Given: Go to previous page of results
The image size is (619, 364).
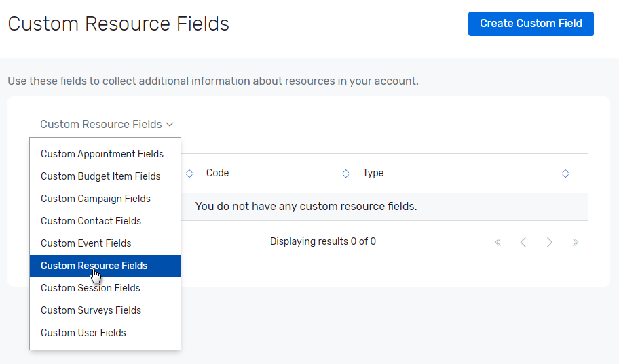Looking at the screenshot, I should pos(523,242).
